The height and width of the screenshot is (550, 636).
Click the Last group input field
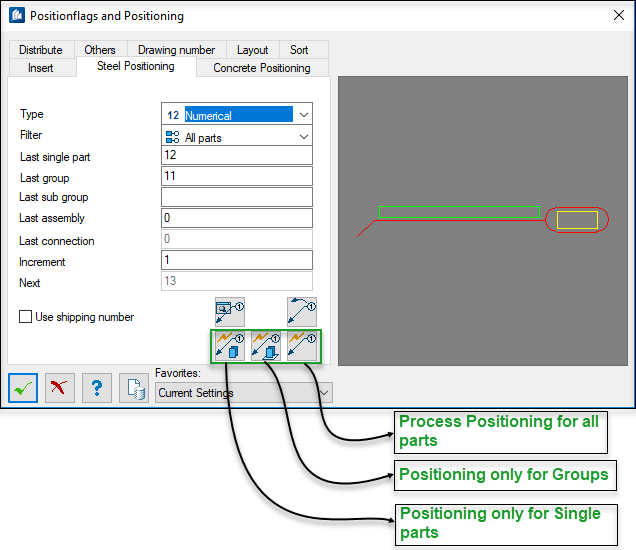click(x=237, y=176)
